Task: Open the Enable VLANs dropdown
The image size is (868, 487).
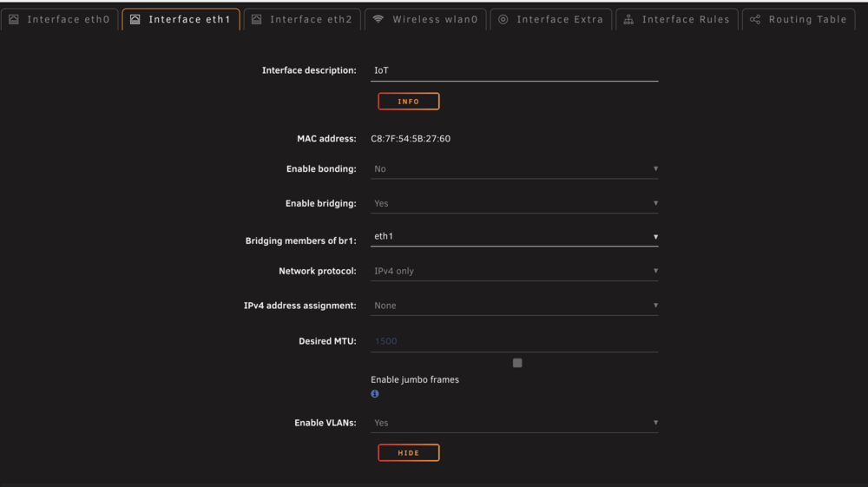Action: pos(514,423)
